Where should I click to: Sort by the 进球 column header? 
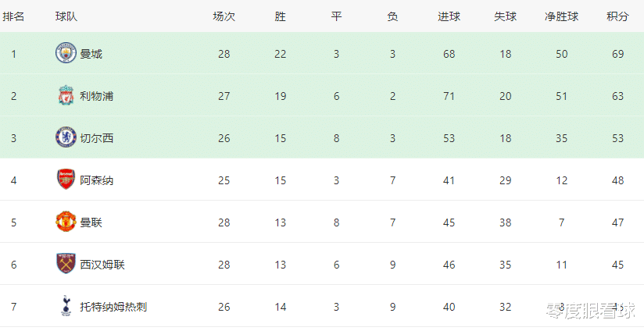[x=449, y=16]
